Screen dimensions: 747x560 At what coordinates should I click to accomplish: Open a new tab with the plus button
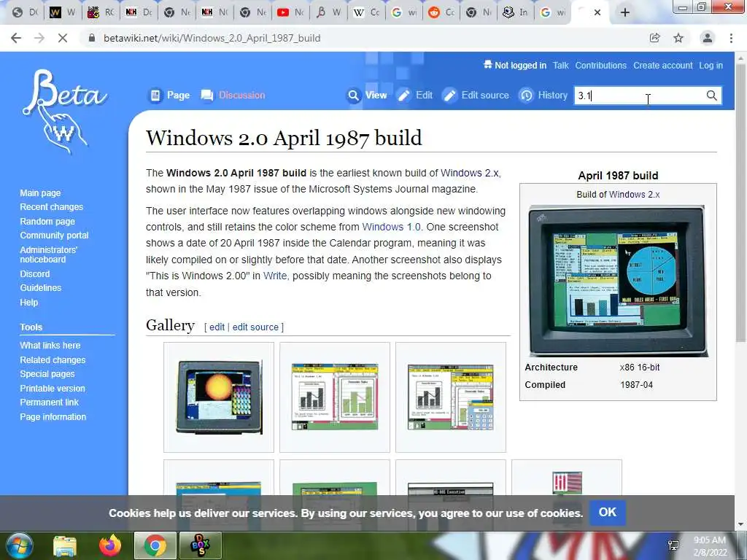[625, 12]
